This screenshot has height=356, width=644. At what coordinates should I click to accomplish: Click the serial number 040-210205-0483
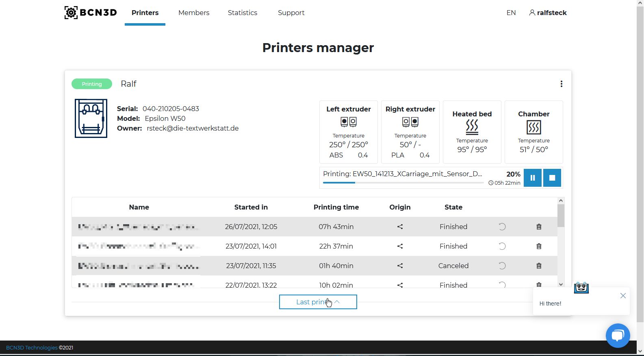(x=171, y=109)
